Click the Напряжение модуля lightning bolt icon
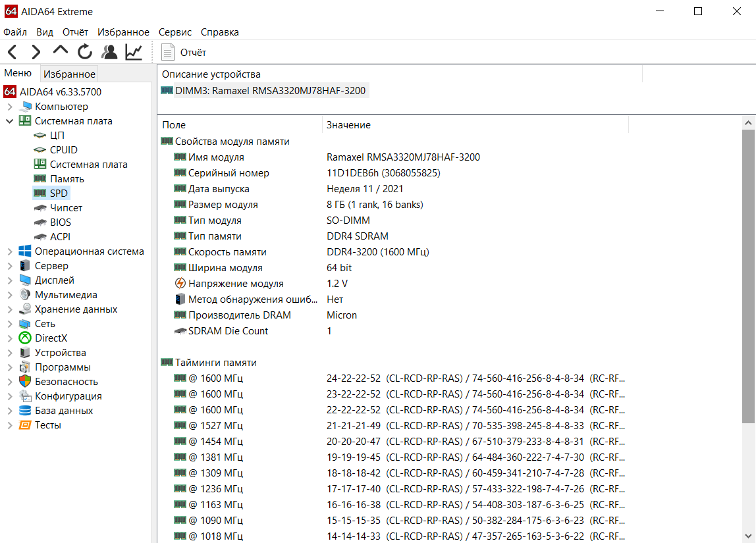756x543 pixels. (x=180, y=283)
